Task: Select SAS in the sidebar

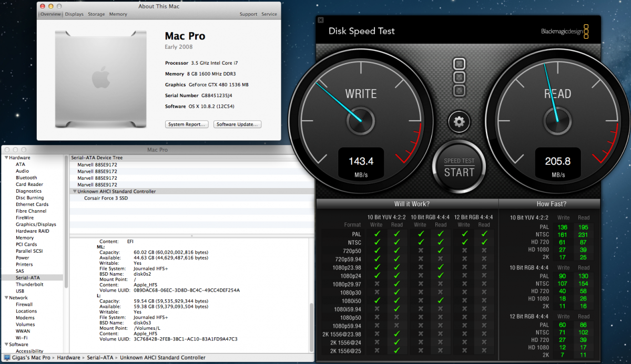Action: click(20, 271)
